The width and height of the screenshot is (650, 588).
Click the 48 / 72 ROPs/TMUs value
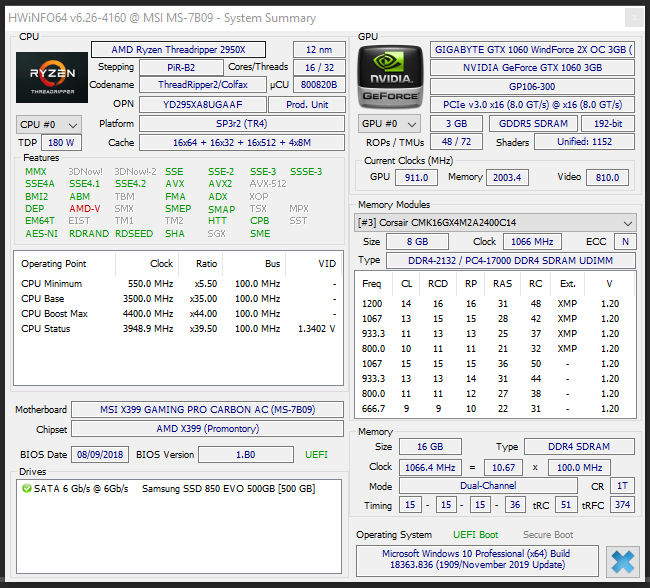pyautogui.click(x=456, y=142)
